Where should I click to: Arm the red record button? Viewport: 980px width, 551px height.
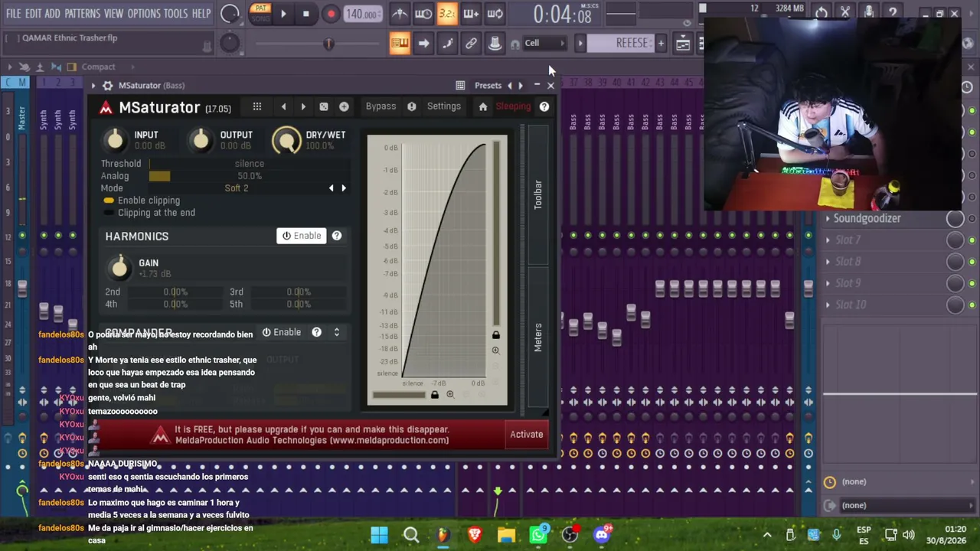[331, 13]
